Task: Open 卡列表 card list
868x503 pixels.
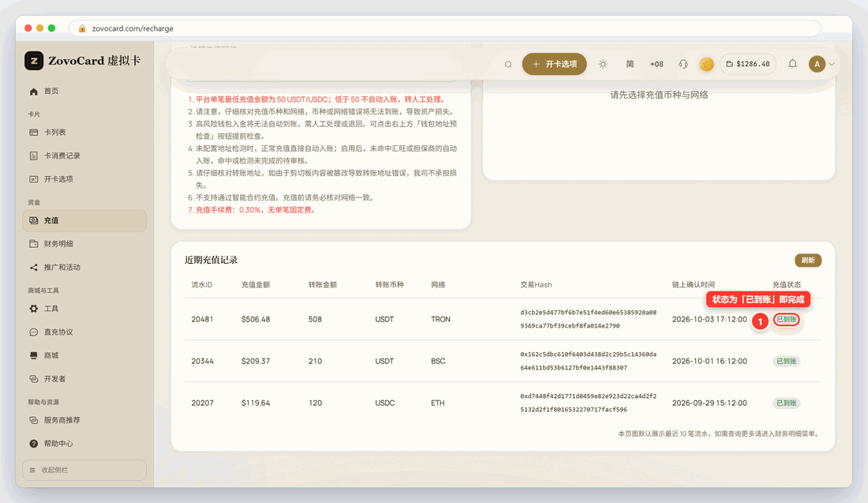Action: (x=84, y=133)
